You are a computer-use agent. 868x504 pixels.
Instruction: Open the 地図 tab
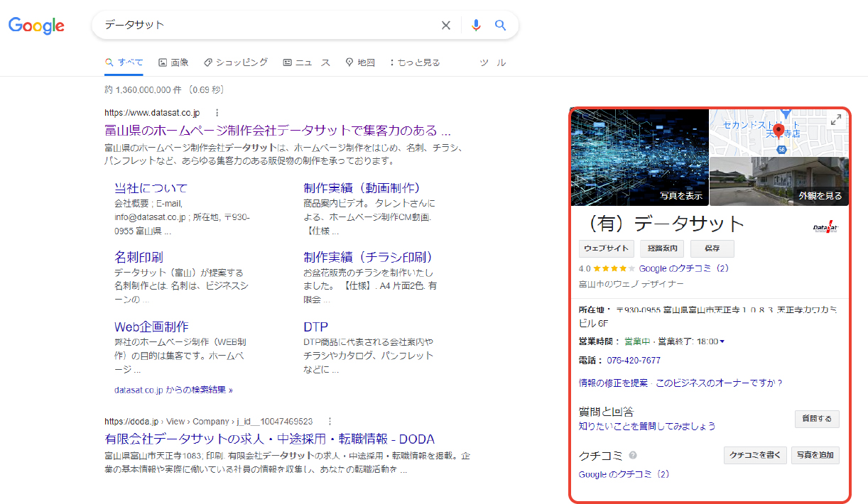(x=360, y=62)
